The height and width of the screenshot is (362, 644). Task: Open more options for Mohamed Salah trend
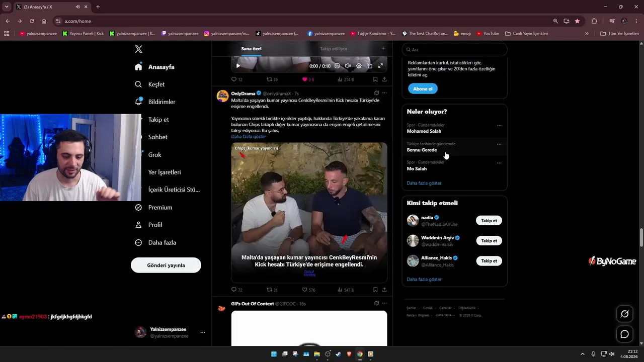pos(499,125)
